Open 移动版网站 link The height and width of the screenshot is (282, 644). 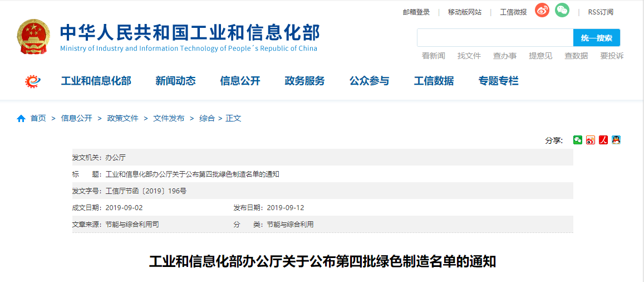(x=465, y=12)
